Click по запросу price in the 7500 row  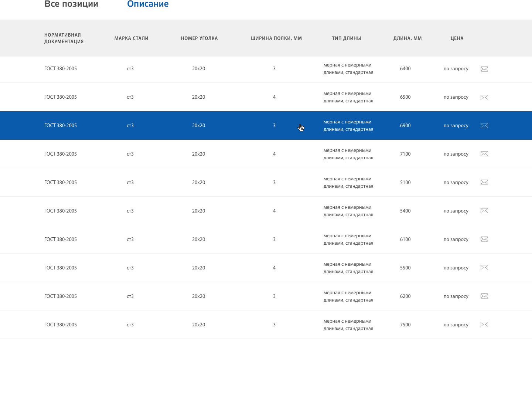click(x=456, y=325)
